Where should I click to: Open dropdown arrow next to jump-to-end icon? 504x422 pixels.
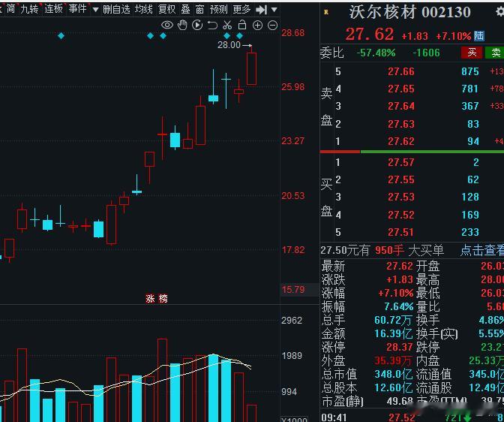(274, 10)
